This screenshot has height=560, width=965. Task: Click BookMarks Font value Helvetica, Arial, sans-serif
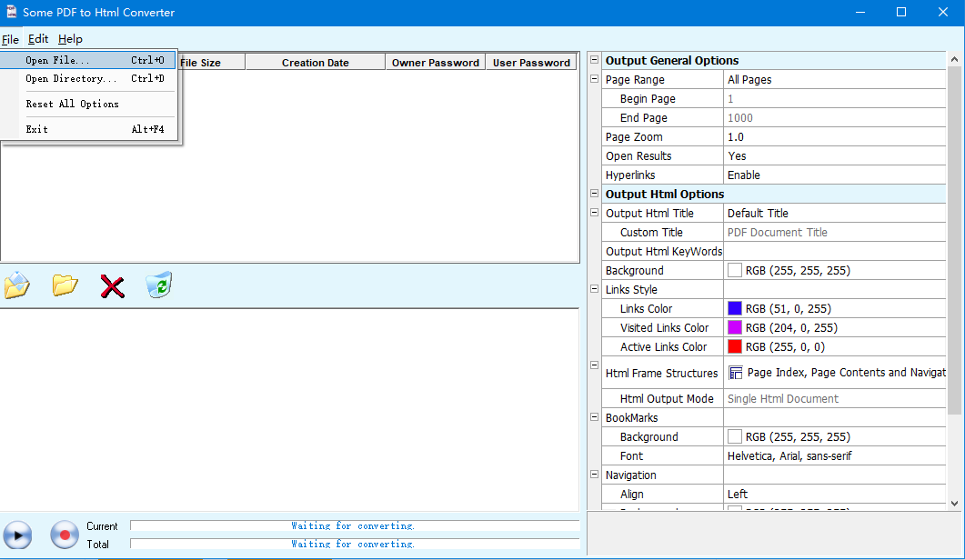click(x=835, y=455)
